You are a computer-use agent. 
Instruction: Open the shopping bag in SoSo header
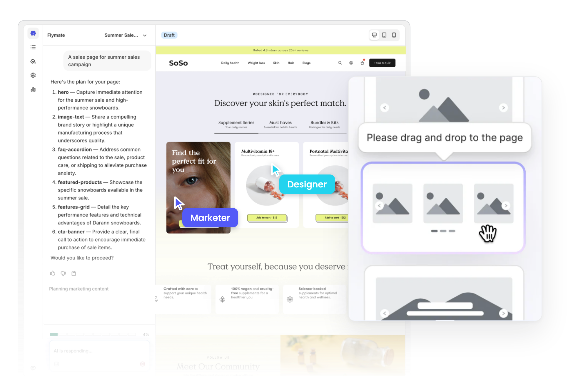click(363, 63)
